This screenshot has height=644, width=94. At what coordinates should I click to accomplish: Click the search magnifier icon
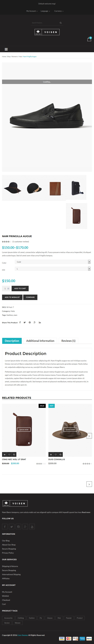(x=61, y=23)
